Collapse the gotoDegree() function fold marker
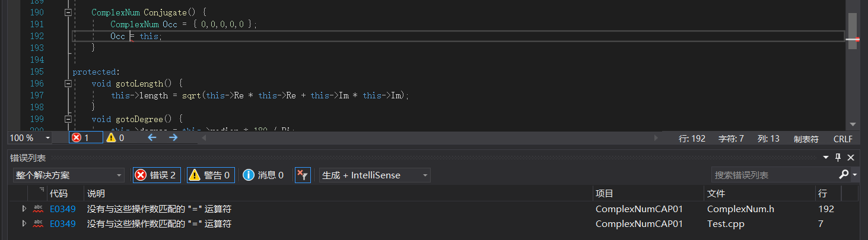Image resolution: width=868 pixels, height=240 pixels. tap(68, 119)
